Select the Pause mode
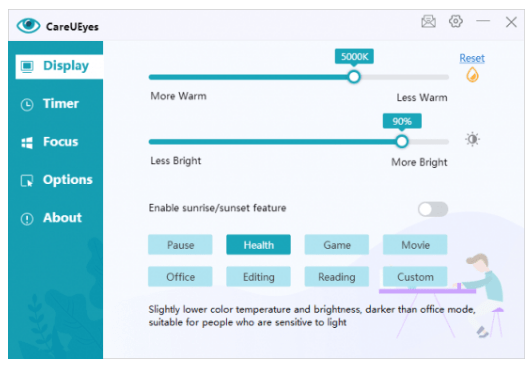 [180, 245]
